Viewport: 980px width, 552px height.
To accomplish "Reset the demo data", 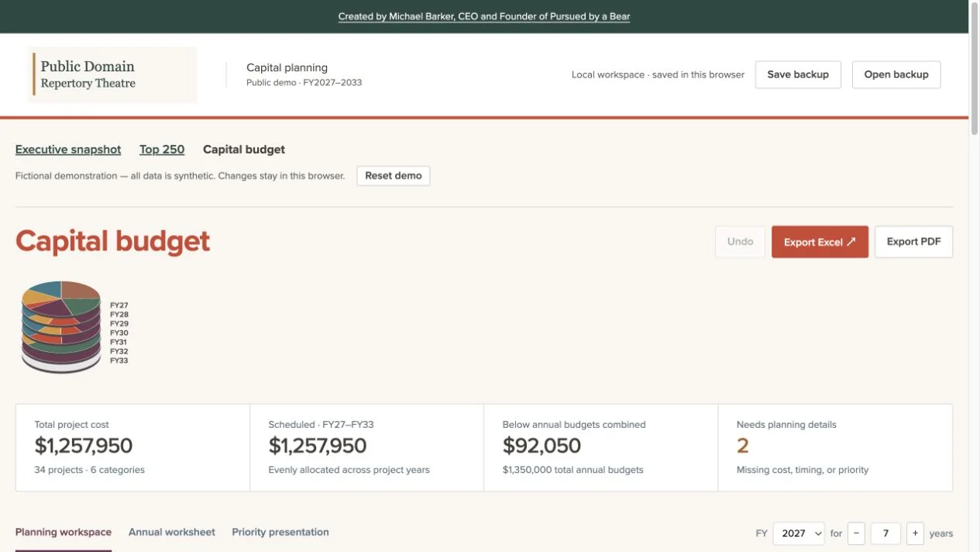I will coord(394,175).
